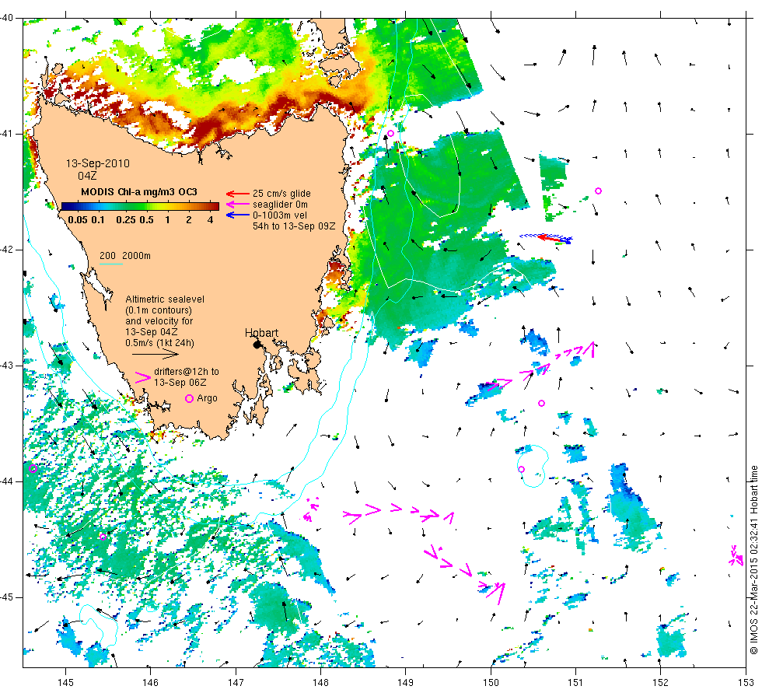Click the 145 longitude axis label

[x=65, y=683]
